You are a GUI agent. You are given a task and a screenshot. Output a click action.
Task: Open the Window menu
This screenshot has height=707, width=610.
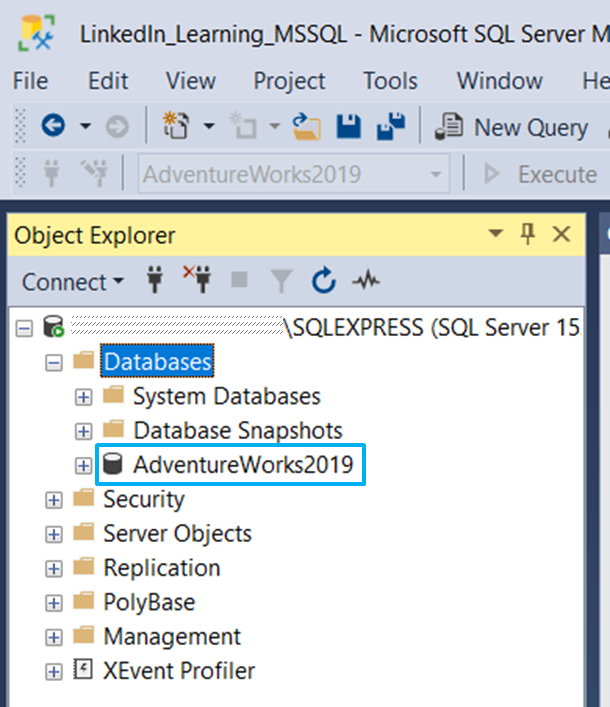[500, 81]
